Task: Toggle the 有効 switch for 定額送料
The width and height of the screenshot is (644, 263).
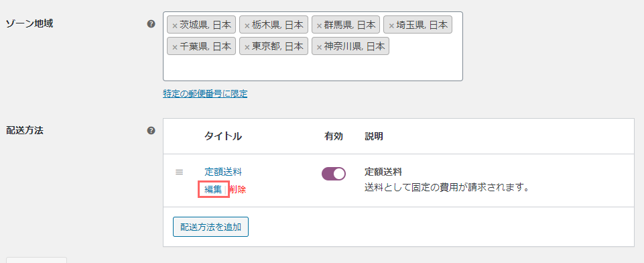Action: 334,174
